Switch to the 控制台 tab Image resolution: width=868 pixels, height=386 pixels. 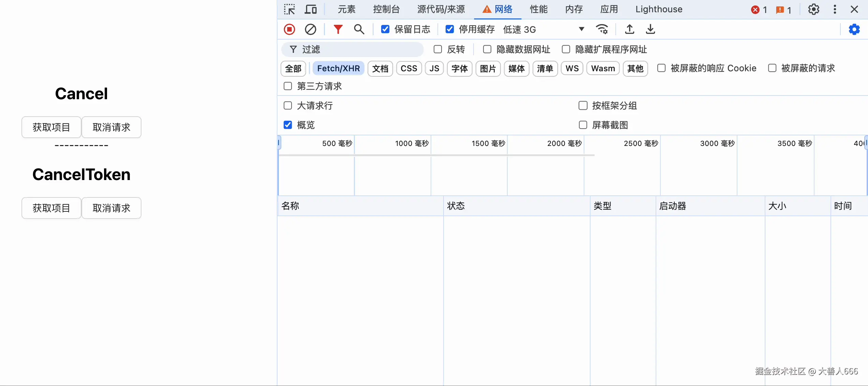pyautogui.click(x=386, y=10)
